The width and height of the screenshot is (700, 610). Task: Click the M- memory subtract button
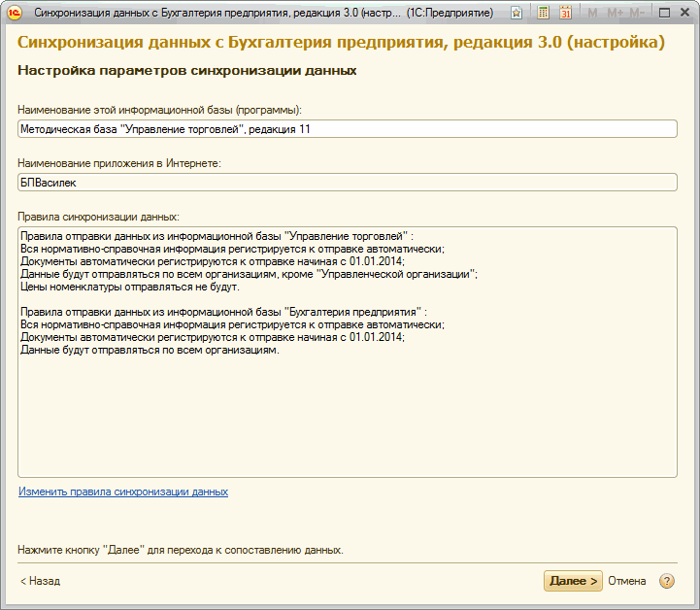[637, 13]
